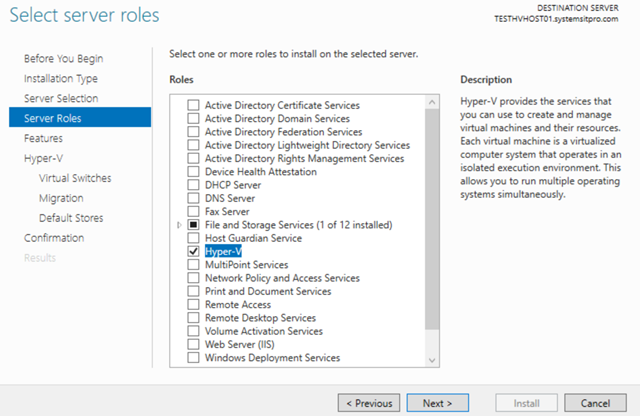640x416 pixels.
Task: Check the Windows Deployment Services checkbox
Action: click(193, 358)
